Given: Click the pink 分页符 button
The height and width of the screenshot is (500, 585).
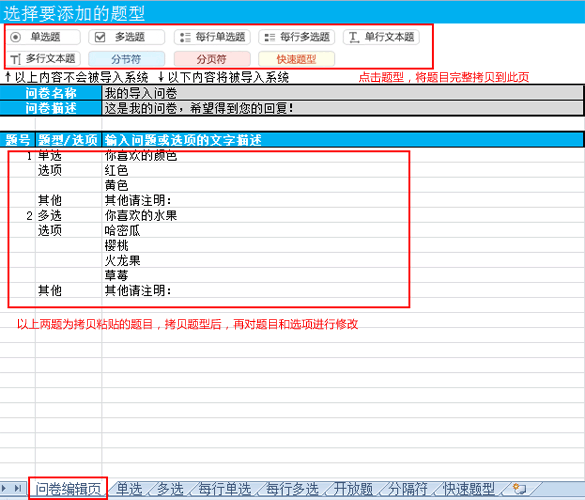Looking at the screenshot, I should 212,59.
